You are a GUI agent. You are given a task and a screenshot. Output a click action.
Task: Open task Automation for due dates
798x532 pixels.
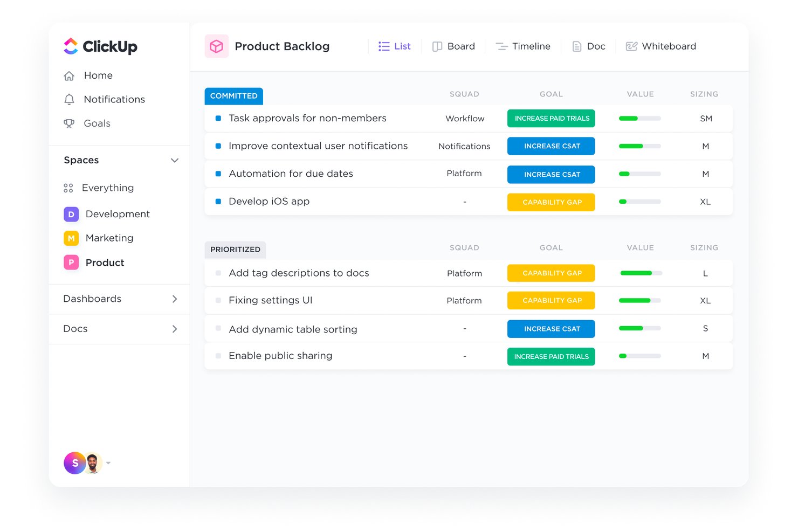[x=291, y=174]
